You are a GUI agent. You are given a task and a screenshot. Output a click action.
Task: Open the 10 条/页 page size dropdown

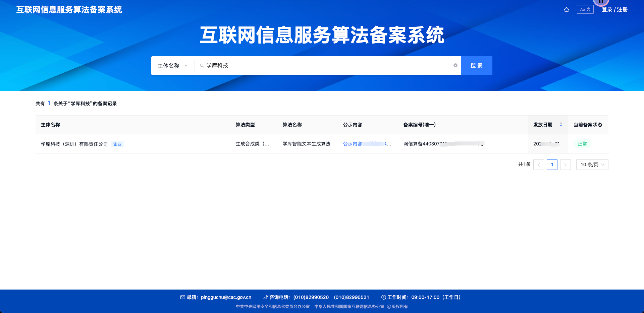pyautogui.click(x=592, y=165)
